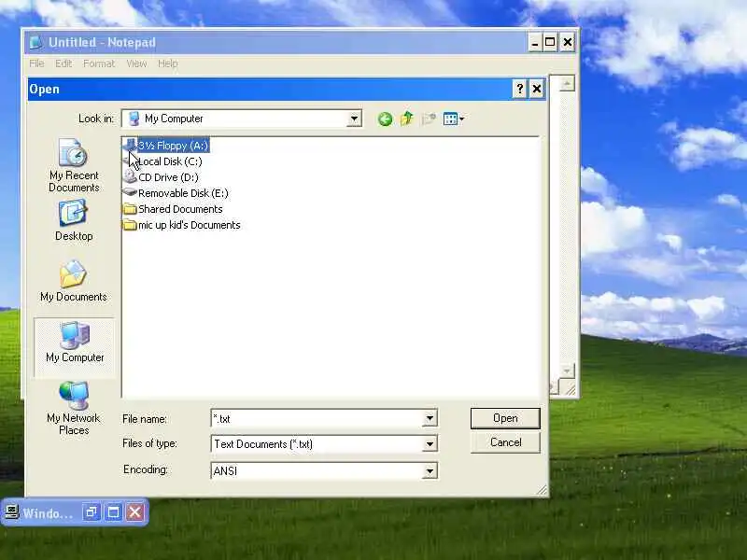
Task: Open the View Menu icon in dialog toolbar
Action: click(x=453, y=119)
